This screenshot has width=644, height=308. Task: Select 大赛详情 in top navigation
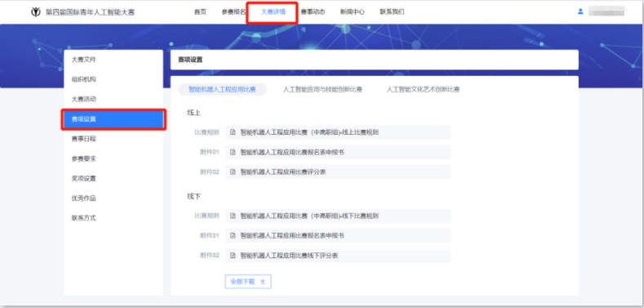(273, 12)
